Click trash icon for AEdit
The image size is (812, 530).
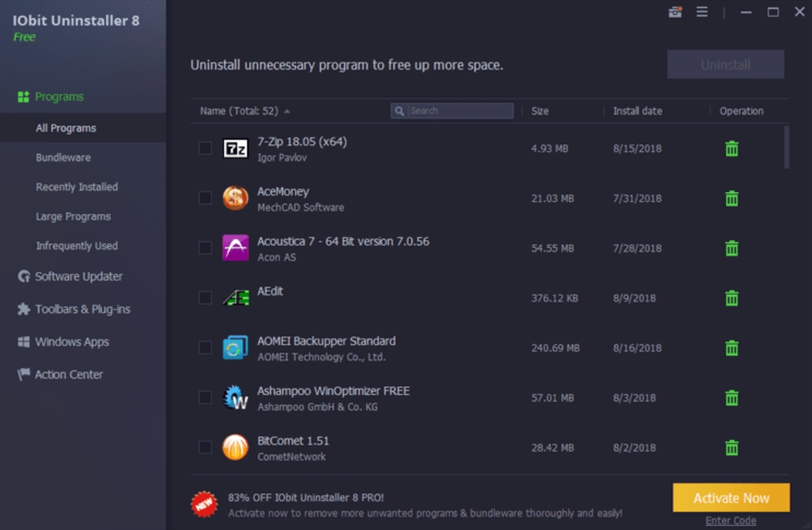pos(731,298)
